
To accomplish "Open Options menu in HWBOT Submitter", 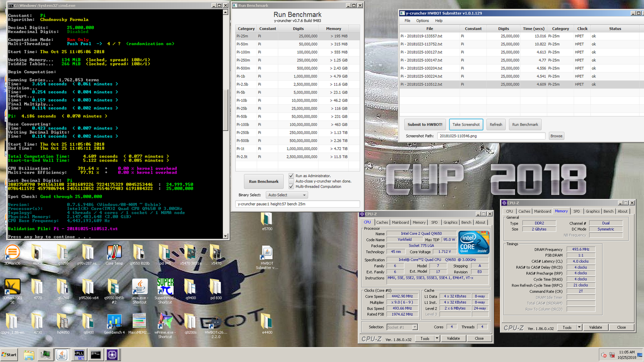I will (423, 21).
